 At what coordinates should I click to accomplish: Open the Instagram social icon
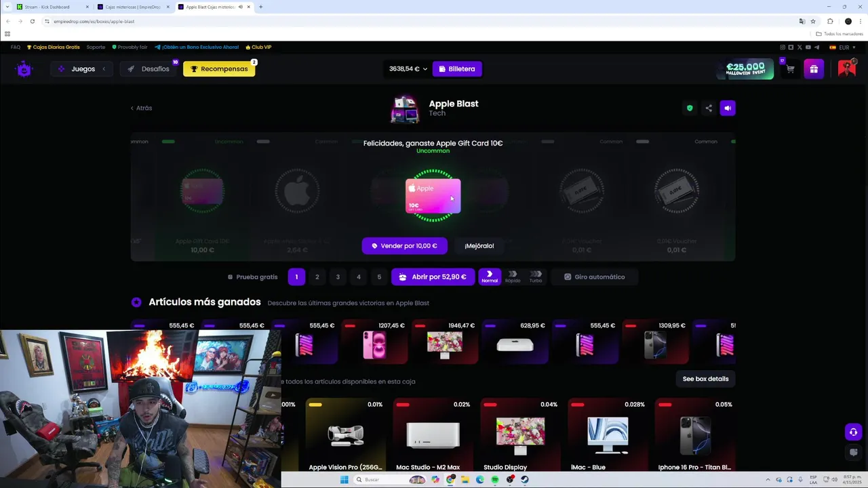(783, 47)
